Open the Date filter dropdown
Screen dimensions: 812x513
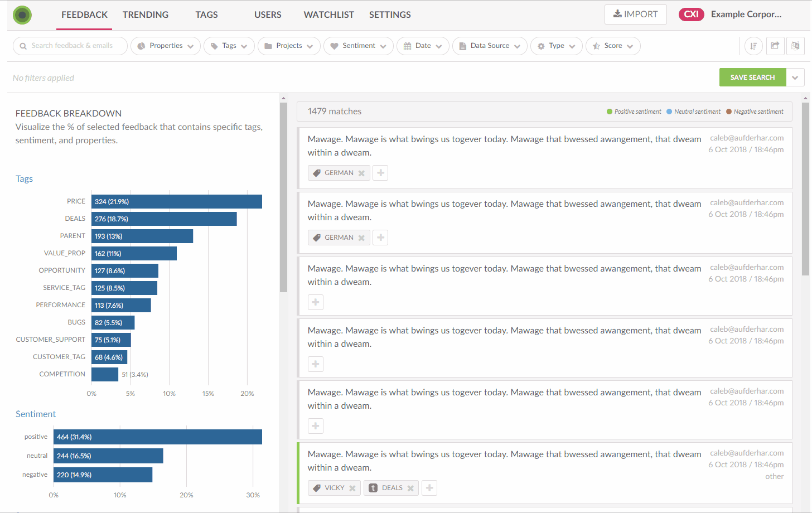pos(423,46)
